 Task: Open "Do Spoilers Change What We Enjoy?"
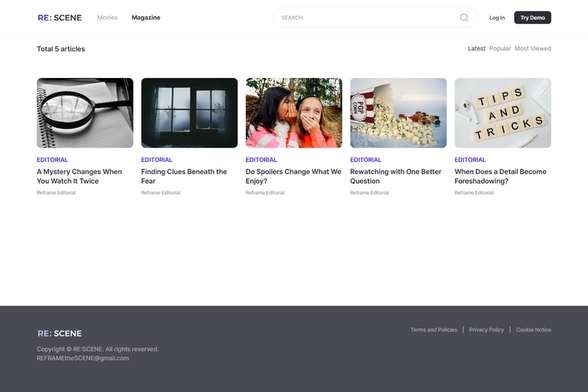[293, 177]
